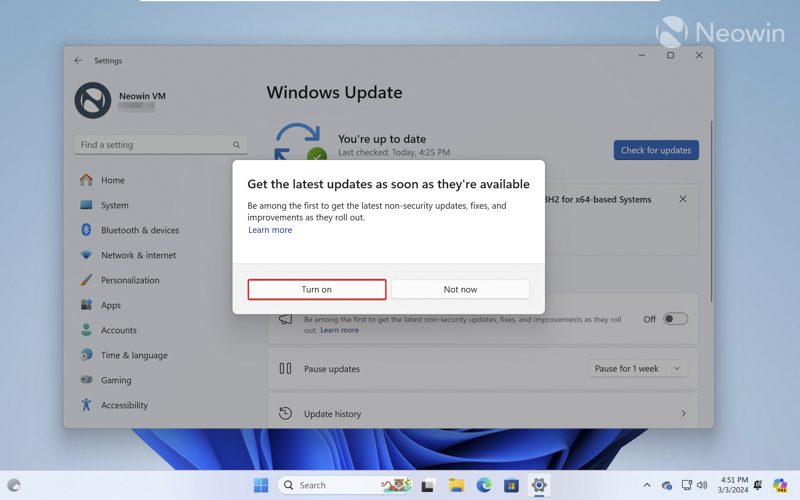800x500 pixels.
Task: Click Pause for 1 week button
Action: 627,368
